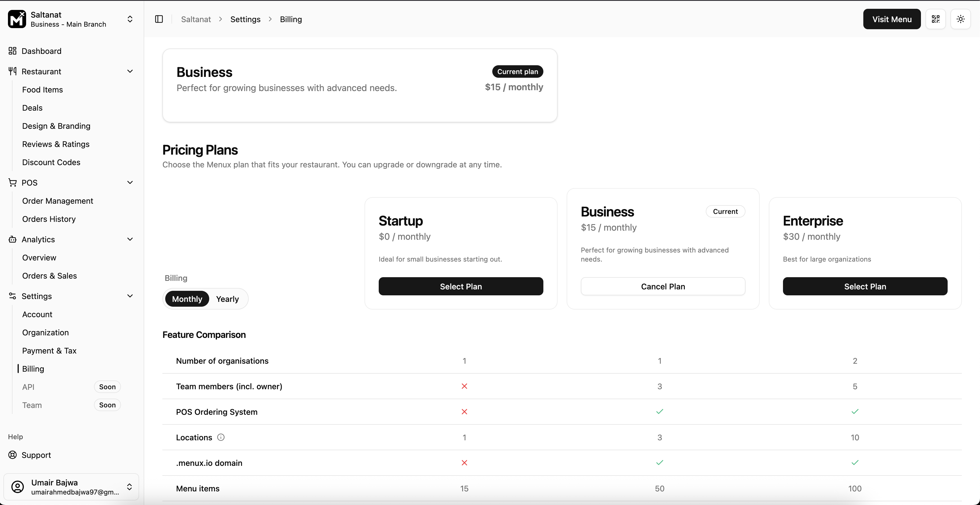Click the Dashboard icon in the sidebar
The image size is (980, 505).
point(12,51)
